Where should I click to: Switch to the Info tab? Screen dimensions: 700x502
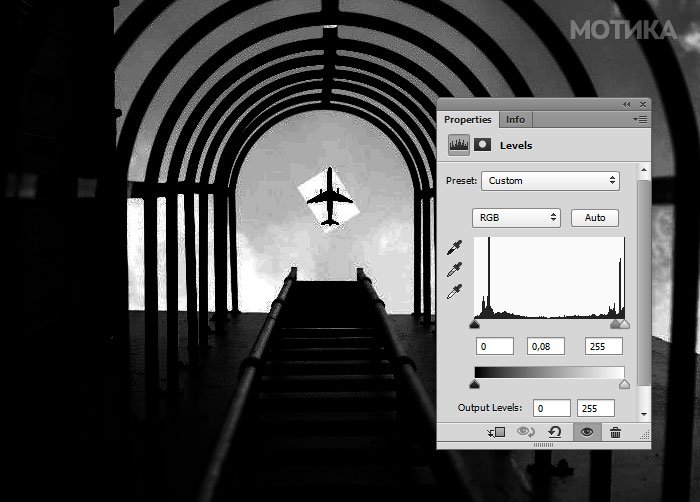(x=515, y=119)
